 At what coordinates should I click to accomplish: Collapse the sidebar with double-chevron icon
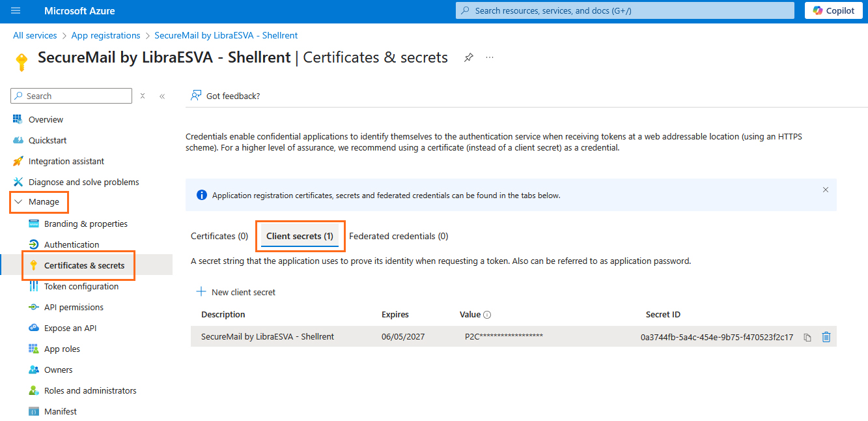coord(162,96)
